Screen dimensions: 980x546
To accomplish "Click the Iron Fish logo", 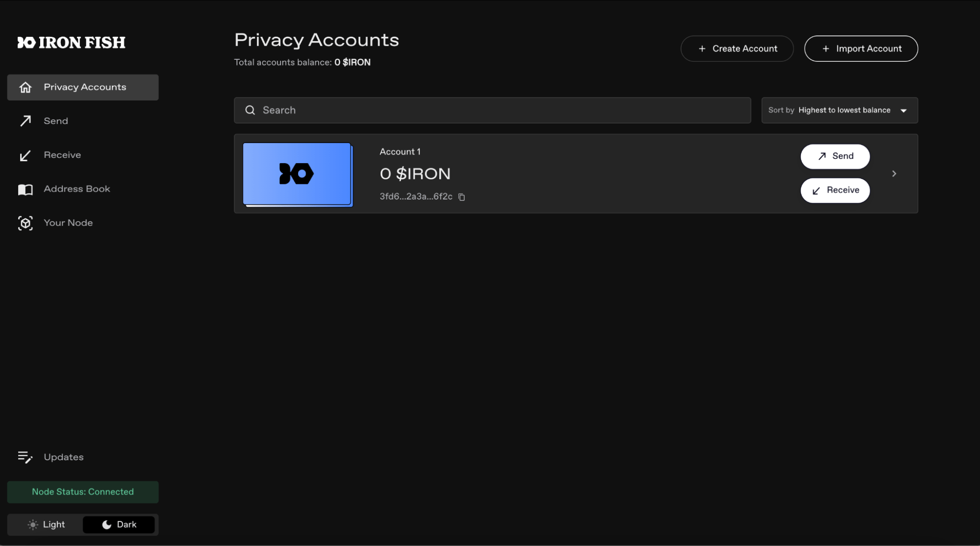I will tap(71, 43).
